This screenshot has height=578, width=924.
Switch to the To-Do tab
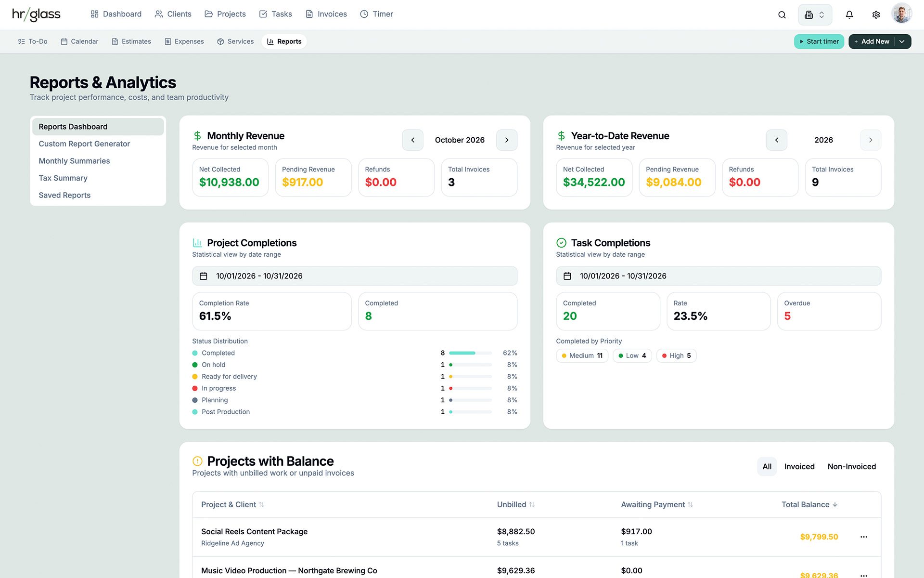pos(33,41)
